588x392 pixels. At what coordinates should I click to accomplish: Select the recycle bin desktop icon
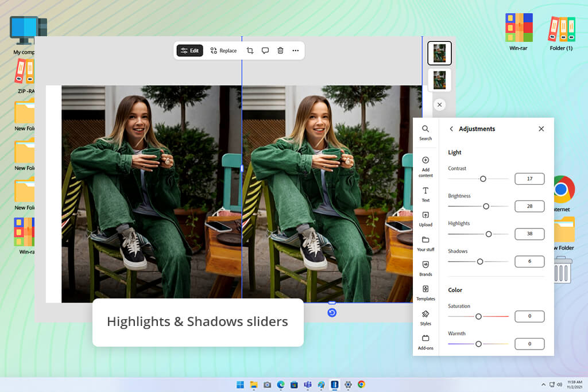point(563,269)
